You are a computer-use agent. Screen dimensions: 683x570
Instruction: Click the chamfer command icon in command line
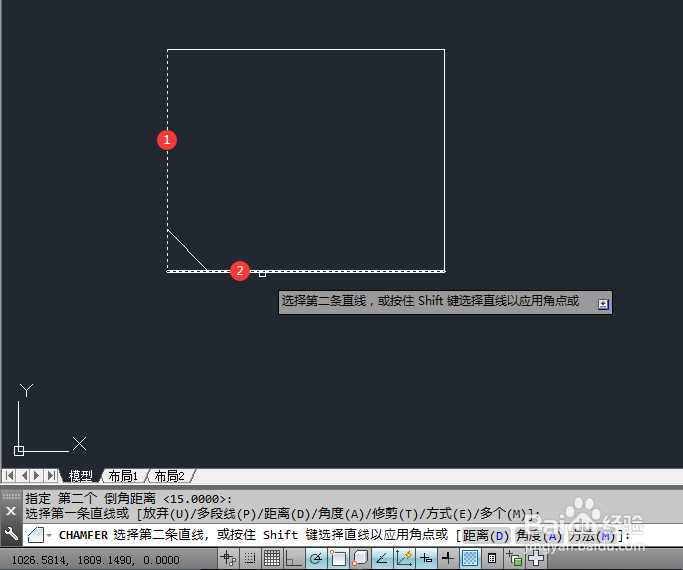point(36,535)
